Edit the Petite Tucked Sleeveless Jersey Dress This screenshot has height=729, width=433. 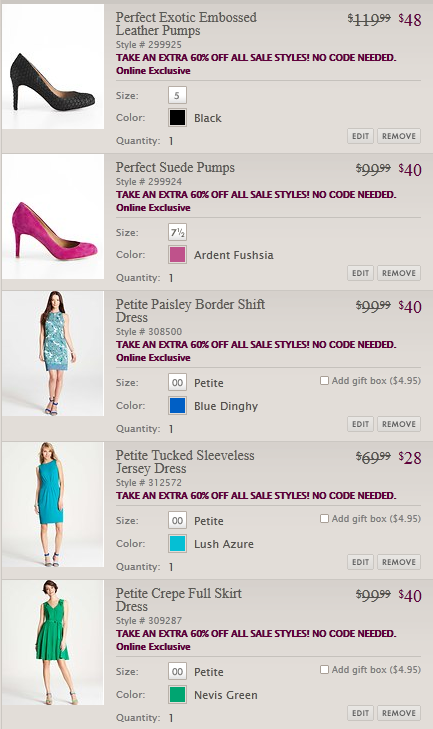pos(360,562)
